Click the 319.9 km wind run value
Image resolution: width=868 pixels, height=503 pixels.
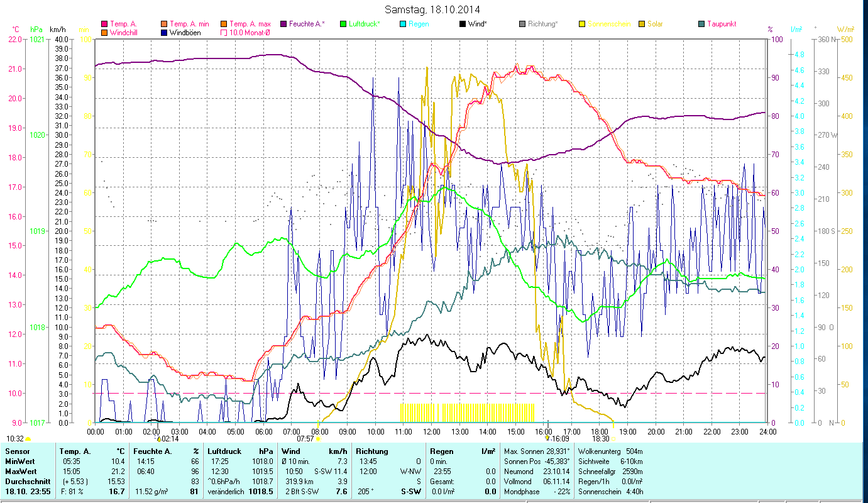coord(299,482)
